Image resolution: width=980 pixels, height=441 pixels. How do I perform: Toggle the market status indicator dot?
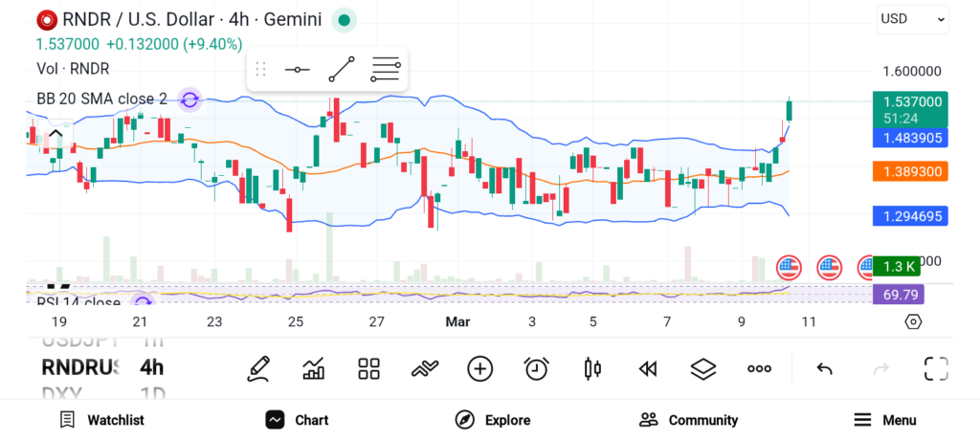pyautogui.click(x=345, y=19)
